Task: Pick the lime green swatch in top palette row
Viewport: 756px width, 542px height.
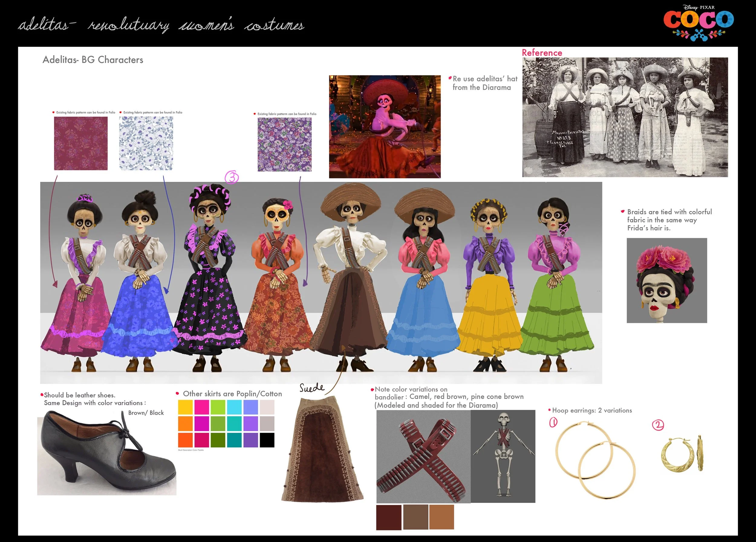Action: 218,407
